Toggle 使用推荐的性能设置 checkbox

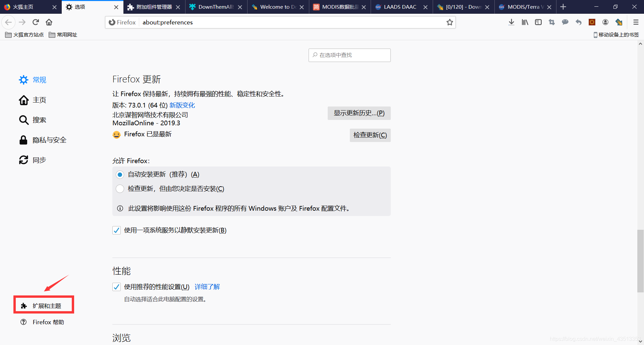(116, 287)
